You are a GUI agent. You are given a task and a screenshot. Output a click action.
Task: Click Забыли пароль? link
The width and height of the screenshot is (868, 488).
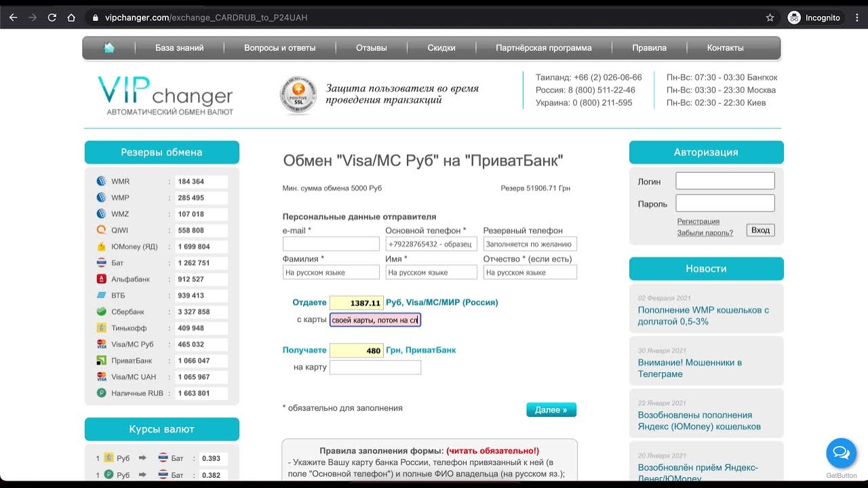(x=705, y=233)
